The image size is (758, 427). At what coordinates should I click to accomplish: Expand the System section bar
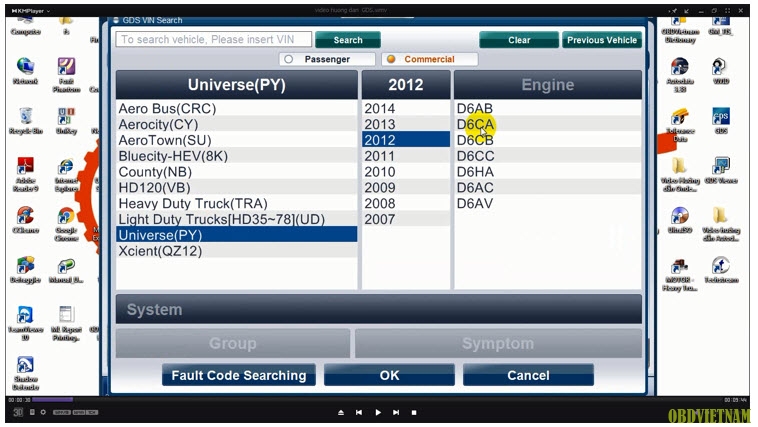(x=379, y=309)
